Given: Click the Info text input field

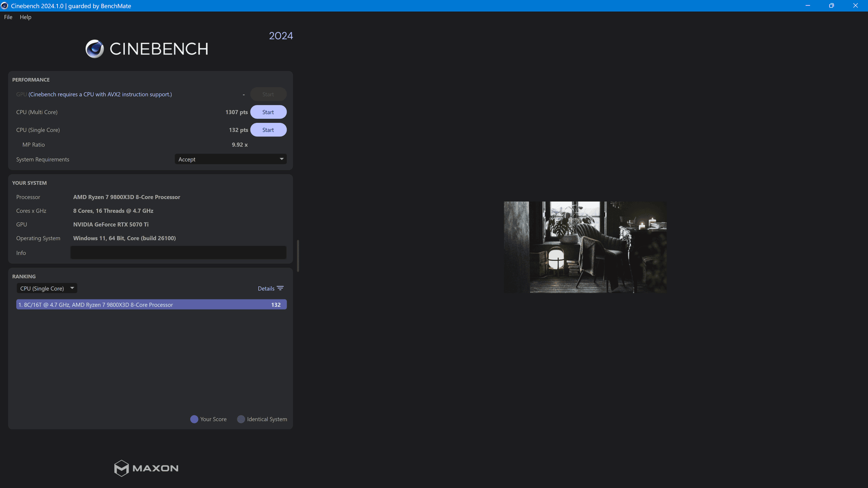Looking at the screenshot, I should pos(179,253).
